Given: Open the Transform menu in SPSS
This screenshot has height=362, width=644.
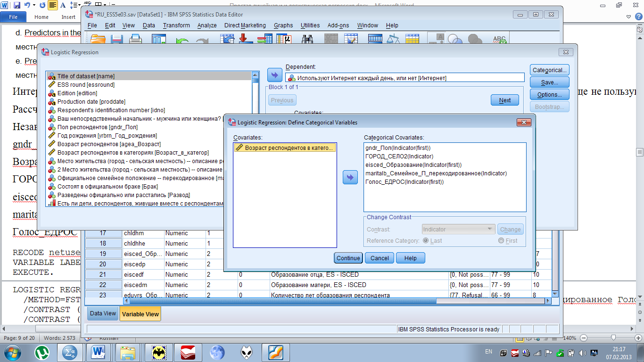Looking at the screenshot, I should (176, 25).
